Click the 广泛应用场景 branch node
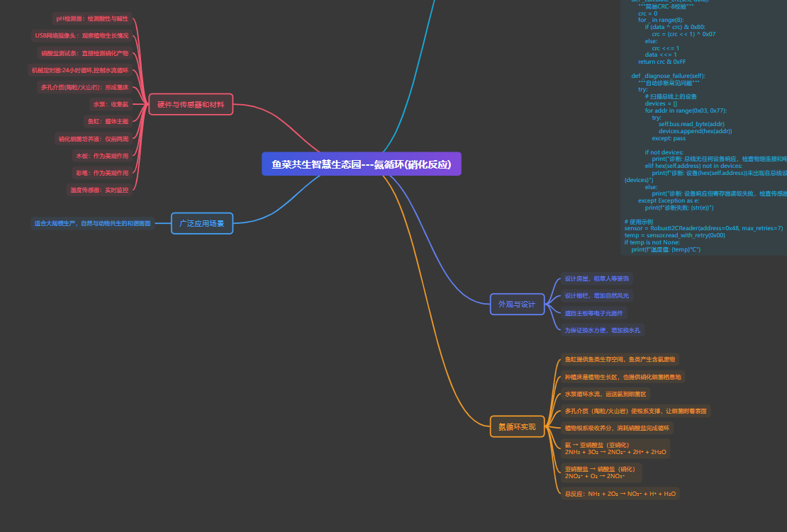The image size is (787, 532). click(201, 223)
